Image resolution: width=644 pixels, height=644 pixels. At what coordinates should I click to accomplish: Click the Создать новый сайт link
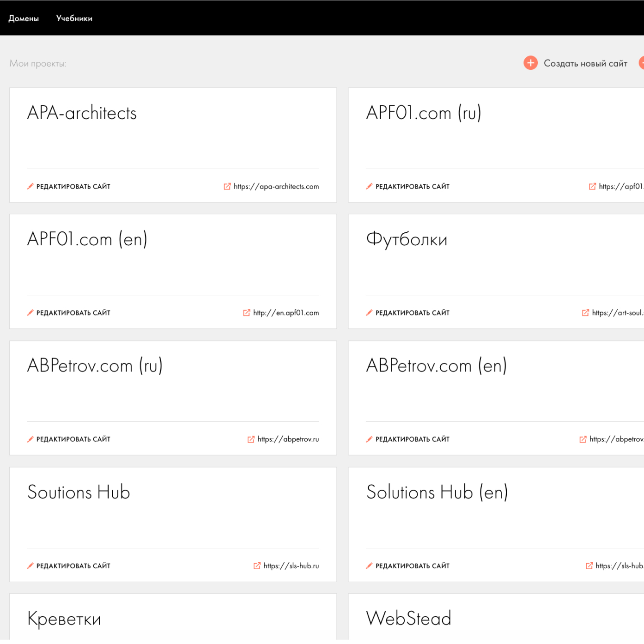pyautogui.click(x=585, y=63)
